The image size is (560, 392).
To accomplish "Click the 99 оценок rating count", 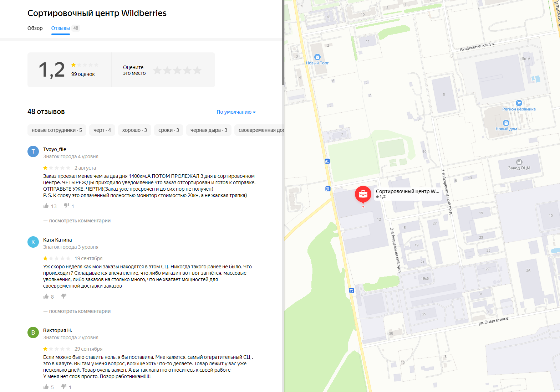I will (83, 74).
